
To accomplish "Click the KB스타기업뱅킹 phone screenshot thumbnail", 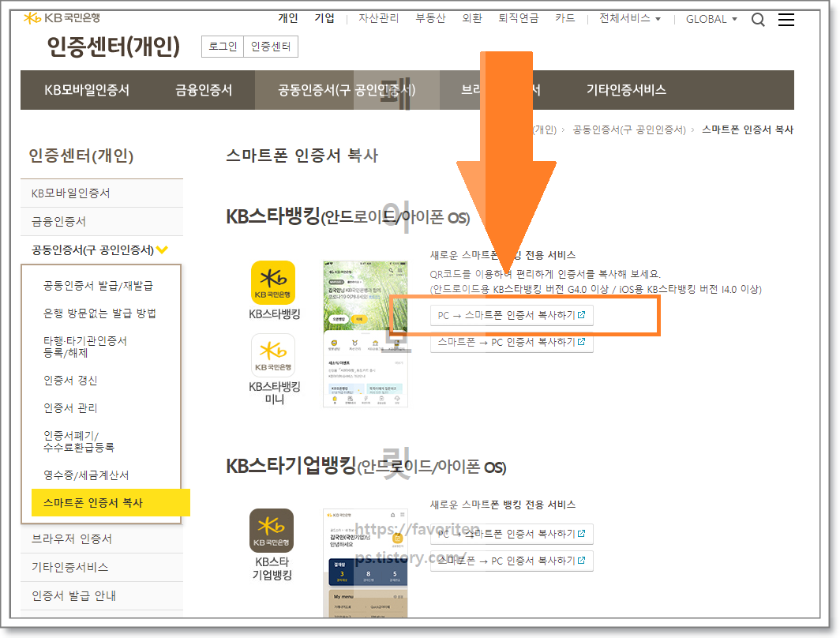I will [x=366, y=563].
